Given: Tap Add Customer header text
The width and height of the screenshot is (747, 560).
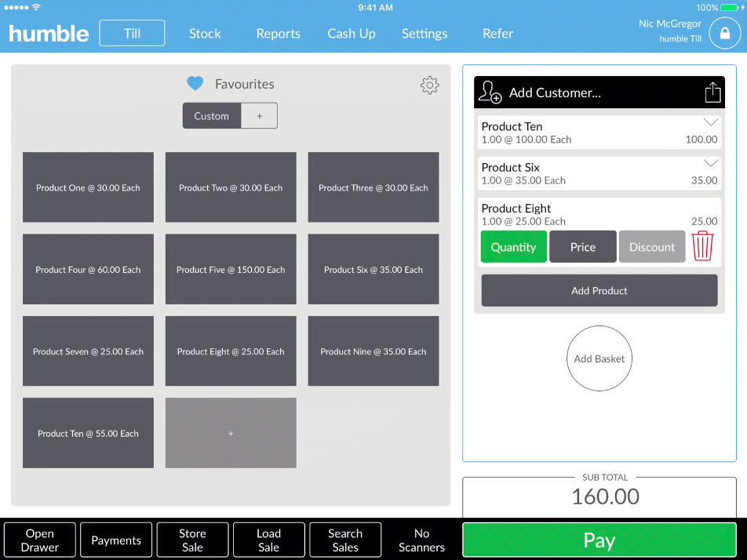Looking at the screenshot, I should click(x=555, y=93).
